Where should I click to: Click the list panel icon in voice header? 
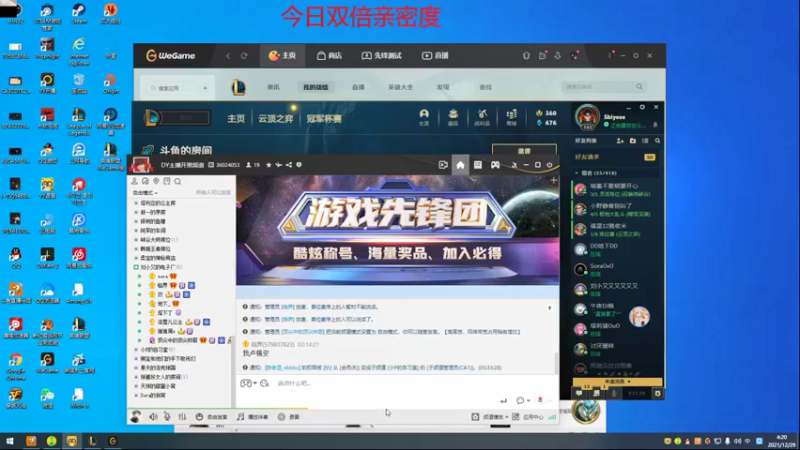(x=478, y=165)
